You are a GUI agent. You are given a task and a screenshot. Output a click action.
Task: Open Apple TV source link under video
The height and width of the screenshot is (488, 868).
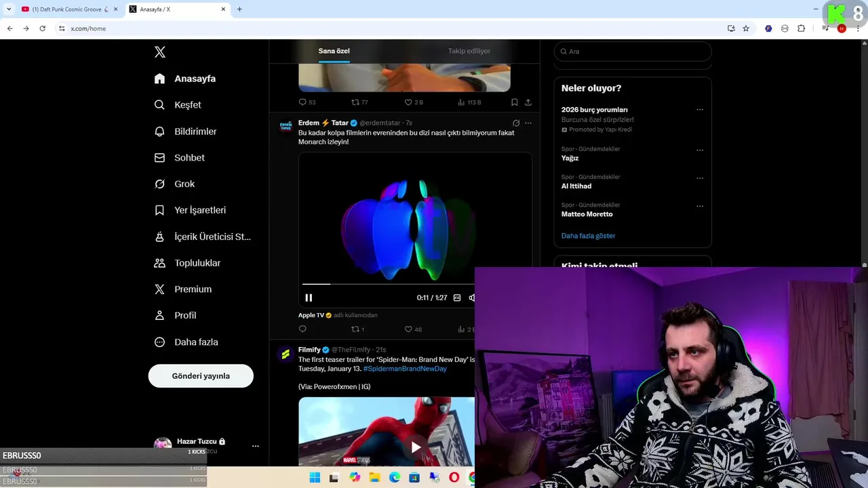[311, 315]
